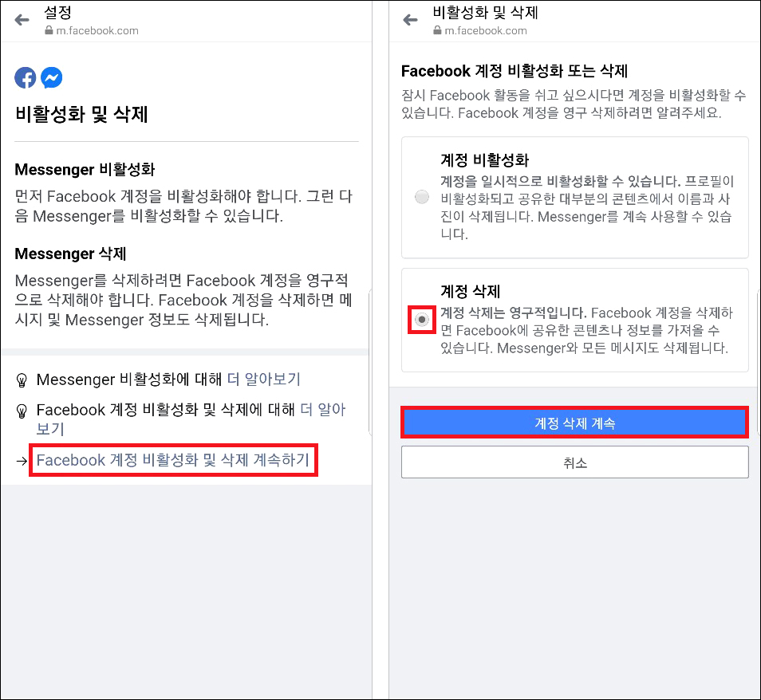The height and width of the screenshot is (700, 761).
Task: Click the 계정 삭제 option card title
Action: click(470, 292)
